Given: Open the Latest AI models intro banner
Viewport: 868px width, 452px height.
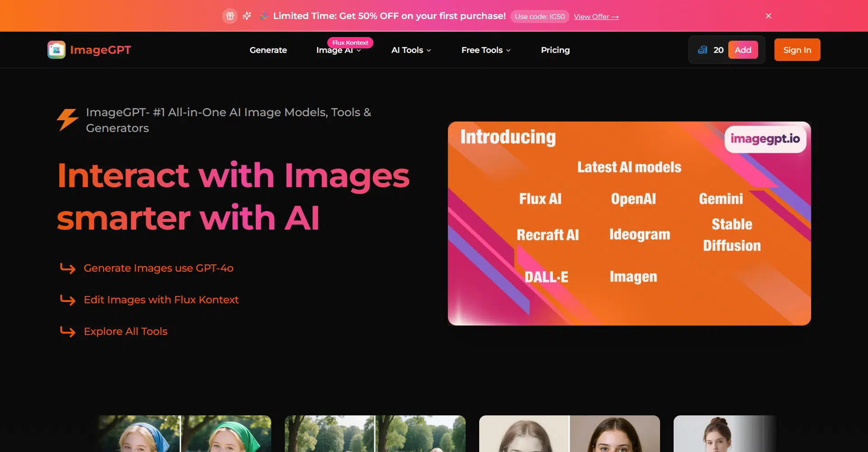Looking at the screenshot, I should coord(629,223).
